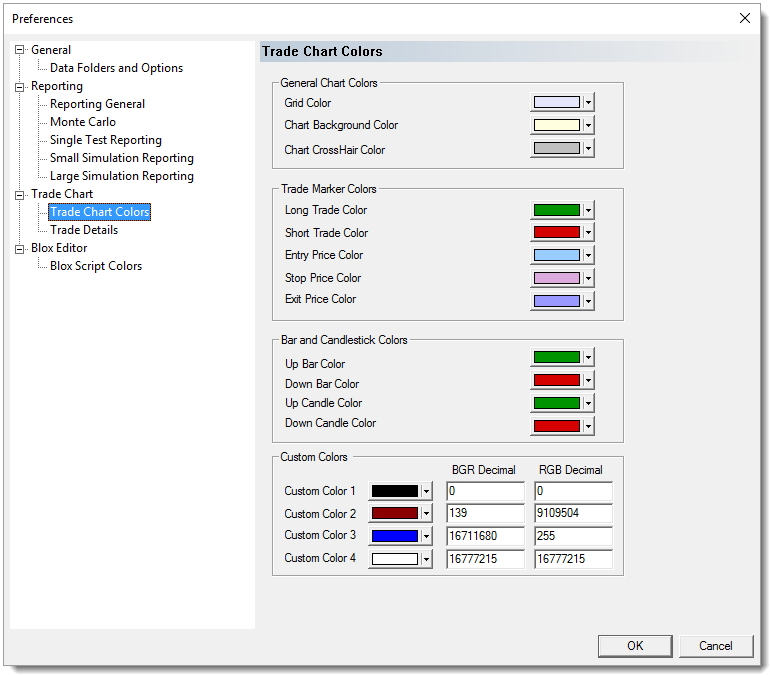Pick the Short Trade Color red swatch

[x=556, y=233]
